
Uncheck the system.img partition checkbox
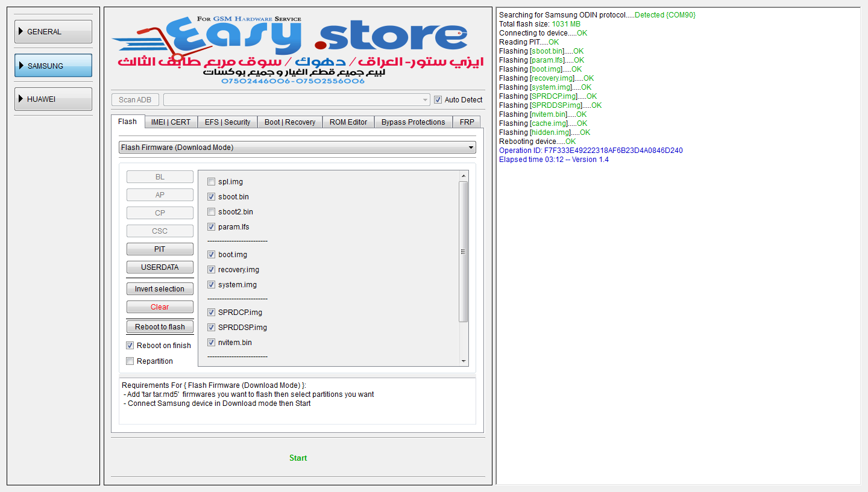tap(212, 285)
